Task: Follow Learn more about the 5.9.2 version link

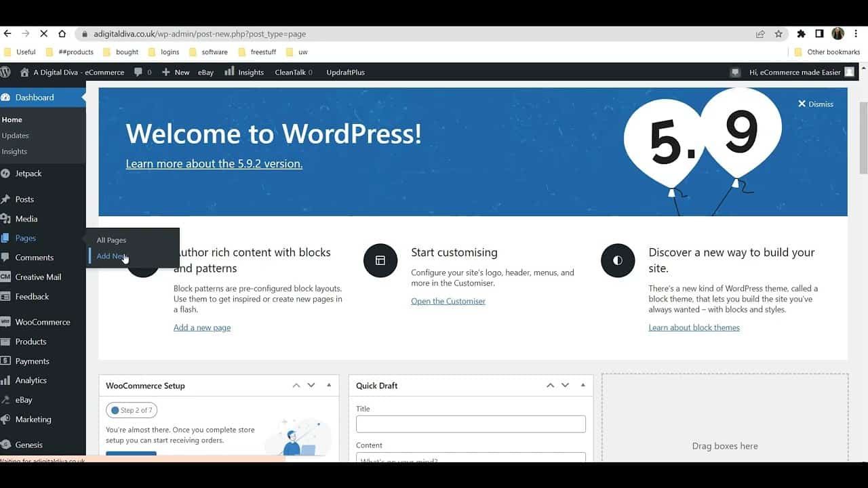Action: pos(214,163)
